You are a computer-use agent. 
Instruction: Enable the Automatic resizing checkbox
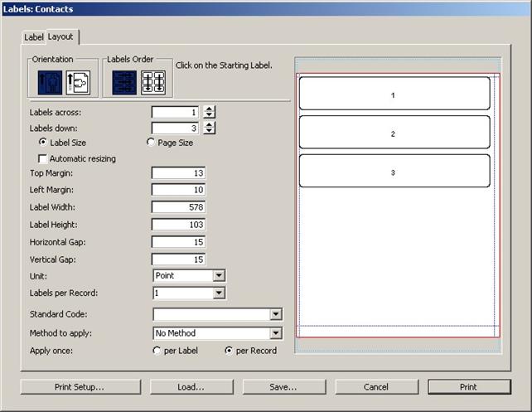click(x=42, y=158)
